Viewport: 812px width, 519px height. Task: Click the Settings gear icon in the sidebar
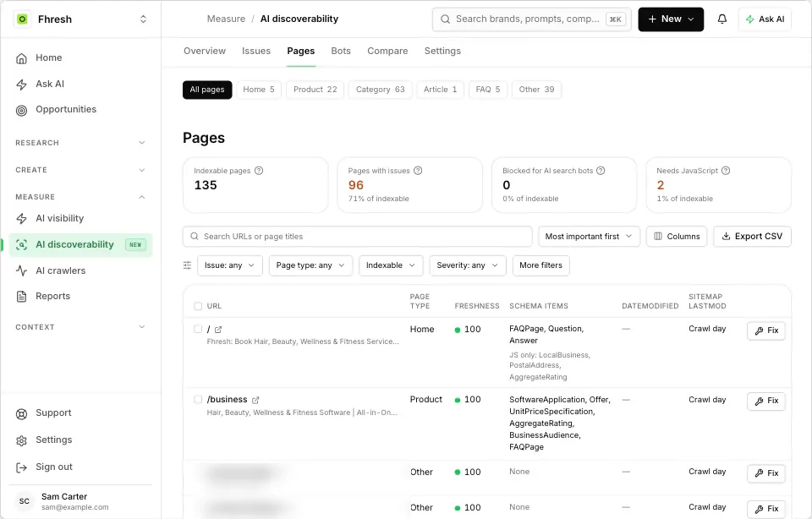[21, 440]
